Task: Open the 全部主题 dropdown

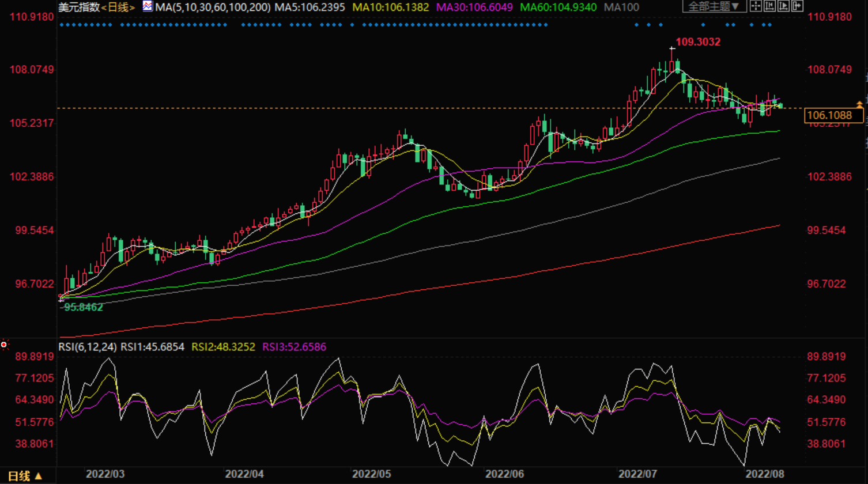Action: coord(715,7)
